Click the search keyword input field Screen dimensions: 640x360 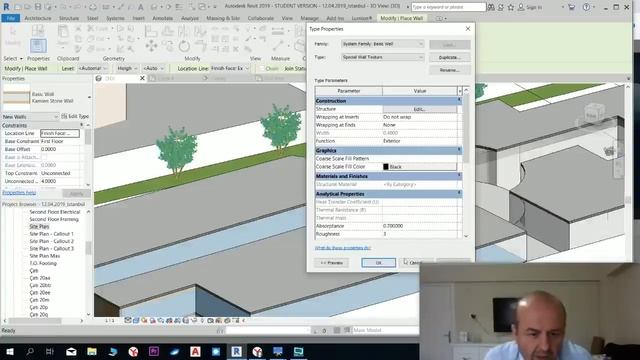tap(448, 7)
